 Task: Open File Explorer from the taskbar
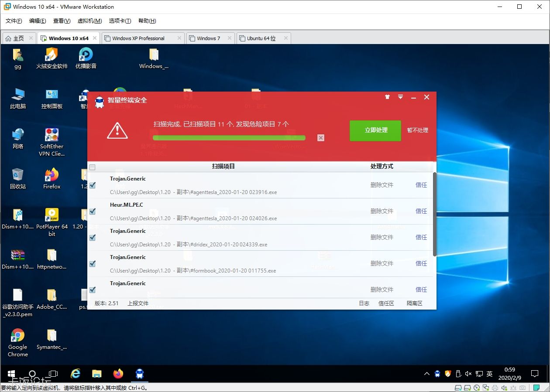tap(97, 374)
